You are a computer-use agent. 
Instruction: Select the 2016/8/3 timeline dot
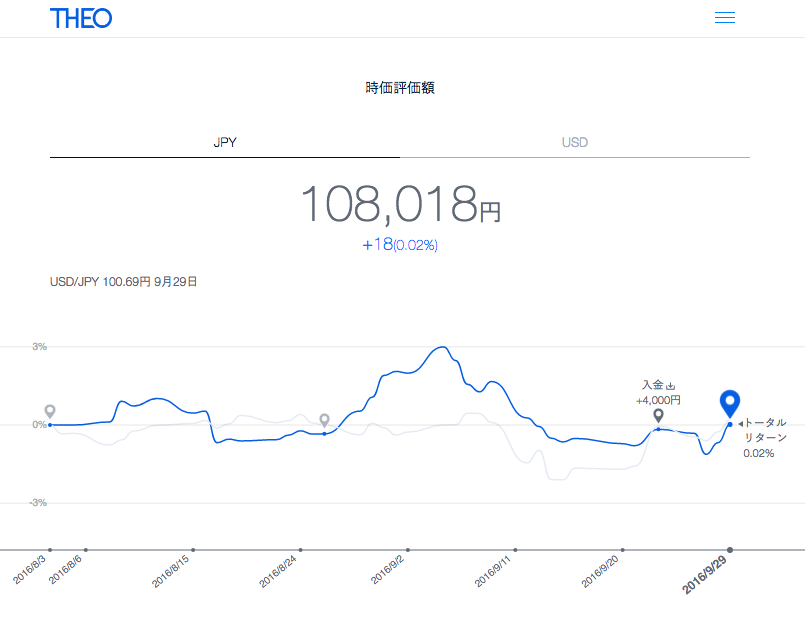click(x=50, y=550)
